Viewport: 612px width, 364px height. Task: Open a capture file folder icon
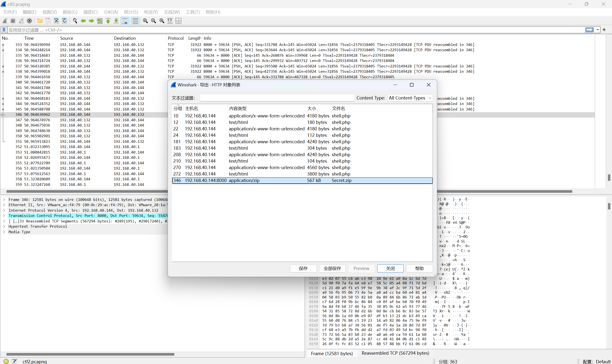click(x=40, y=21)
